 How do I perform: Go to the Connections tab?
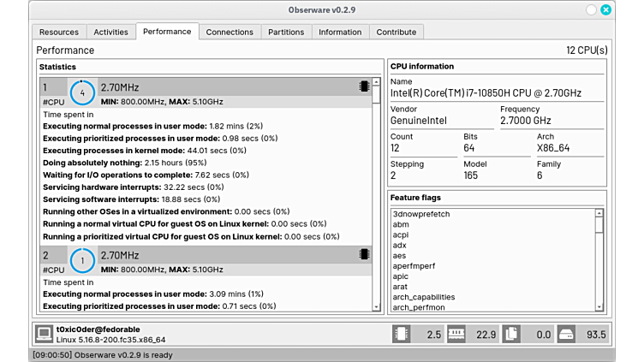pos(230,32)
